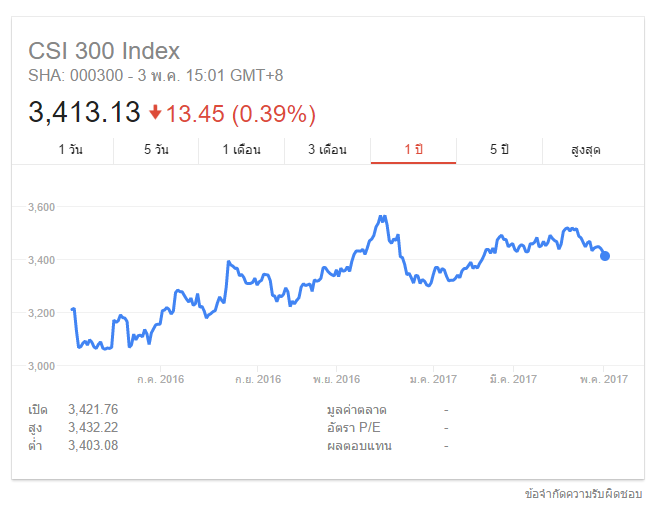Click the open value 3,421.76
Viewport: 662px width, 513px height.
point(93,409)
